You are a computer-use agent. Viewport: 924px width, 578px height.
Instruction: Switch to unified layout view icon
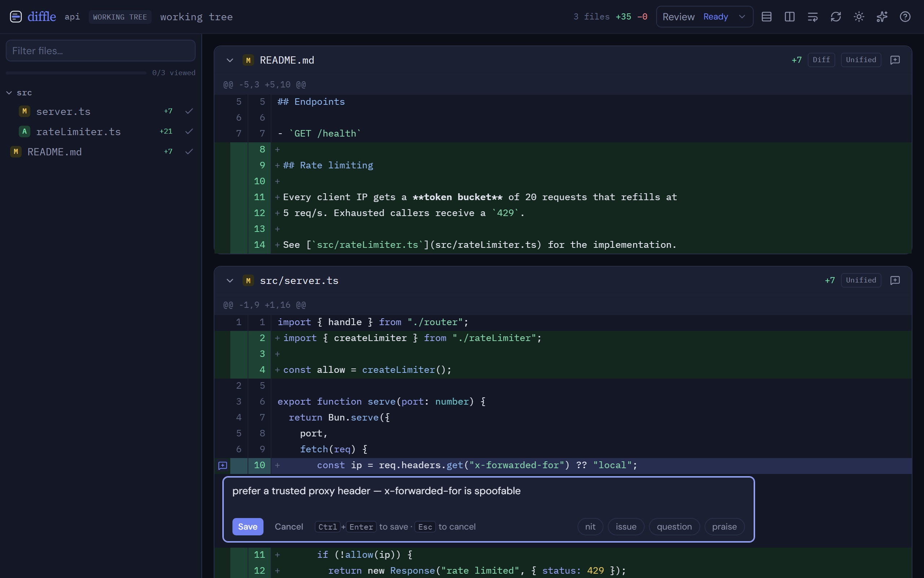click(766, 17)
